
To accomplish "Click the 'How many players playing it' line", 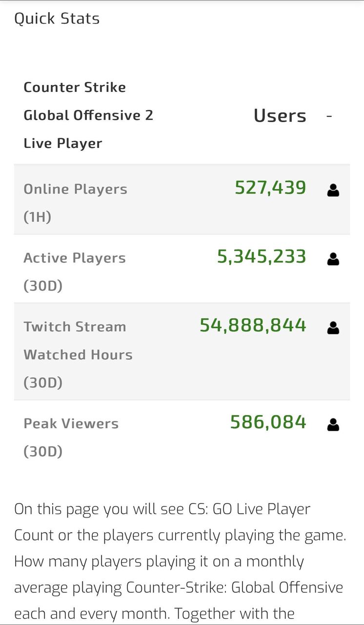I will [x=159, y=562].
